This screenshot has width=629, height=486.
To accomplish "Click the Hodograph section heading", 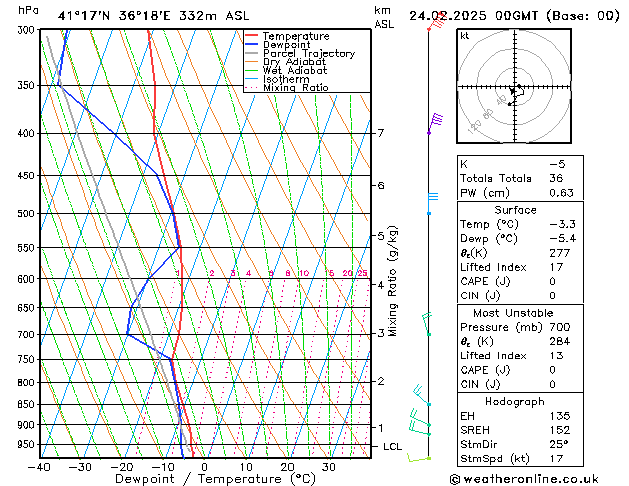I will pyautogui.click(x=515, y=401).
